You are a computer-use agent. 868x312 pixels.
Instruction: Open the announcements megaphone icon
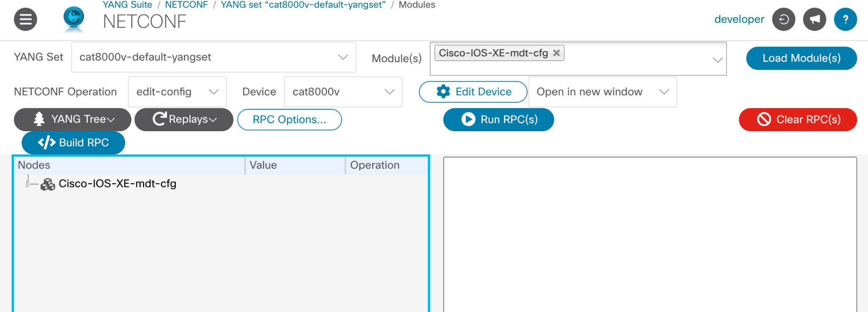(814, 19)
